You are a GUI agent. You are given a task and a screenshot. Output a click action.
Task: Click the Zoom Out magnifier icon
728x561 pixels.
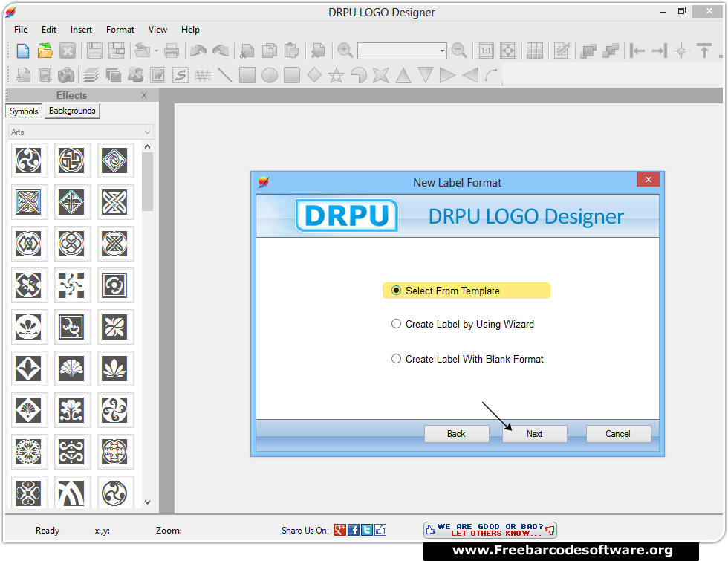tap(459, 51)
